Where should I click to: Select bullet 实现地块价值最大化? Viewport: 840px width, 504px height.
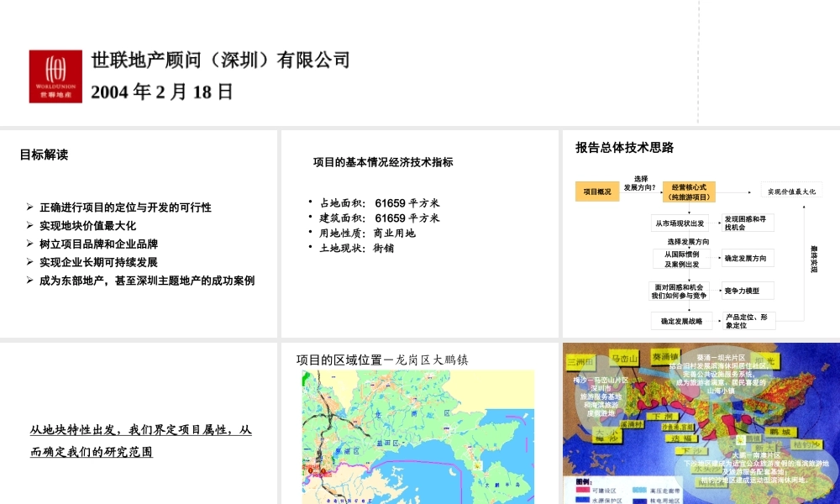coord(88,225)
